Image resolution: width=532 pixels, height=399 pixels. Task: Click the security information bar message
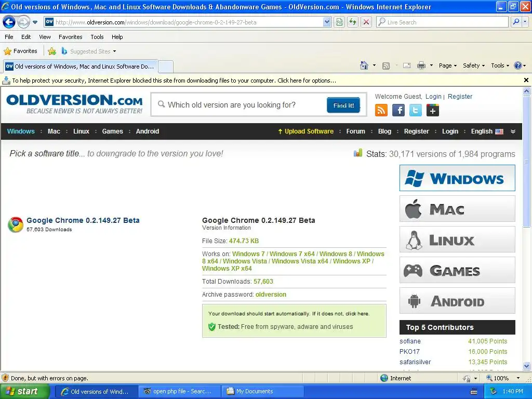tap(174, 81)
